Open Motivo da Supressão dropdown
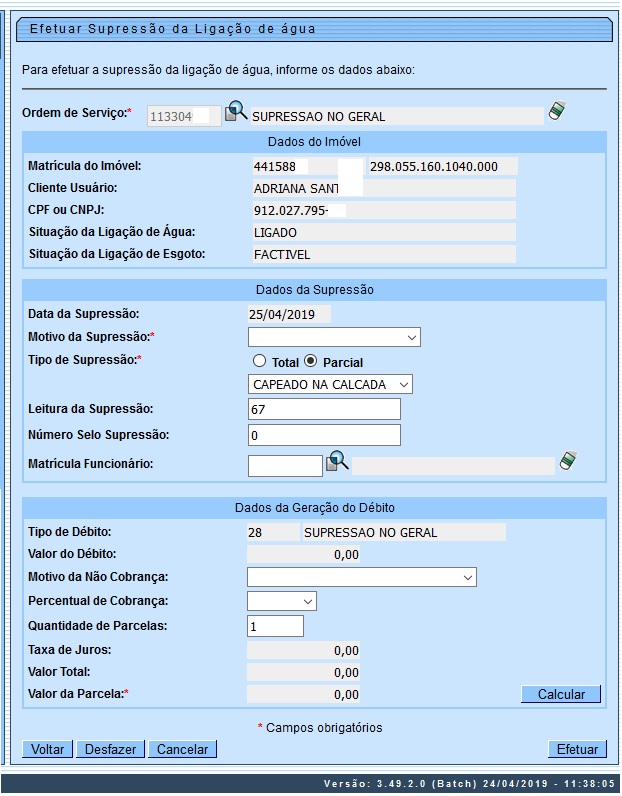 (x=334, y=337)
